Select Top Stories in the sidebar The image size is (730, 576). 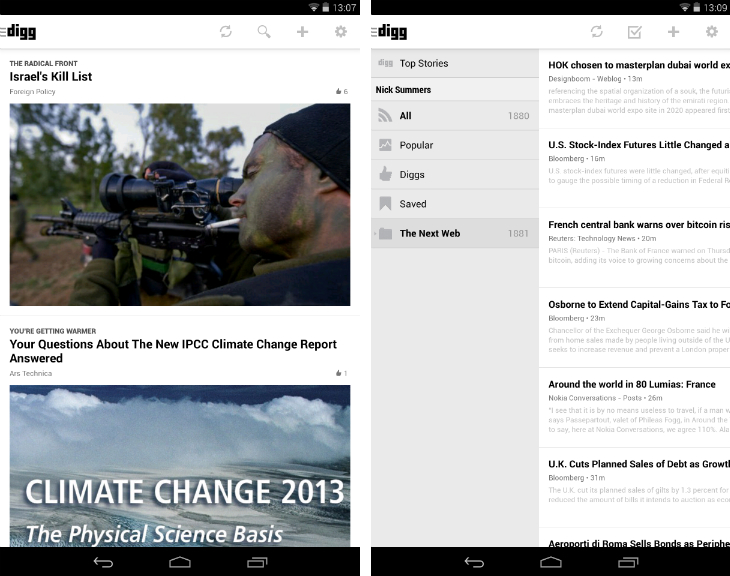[455, 63]
